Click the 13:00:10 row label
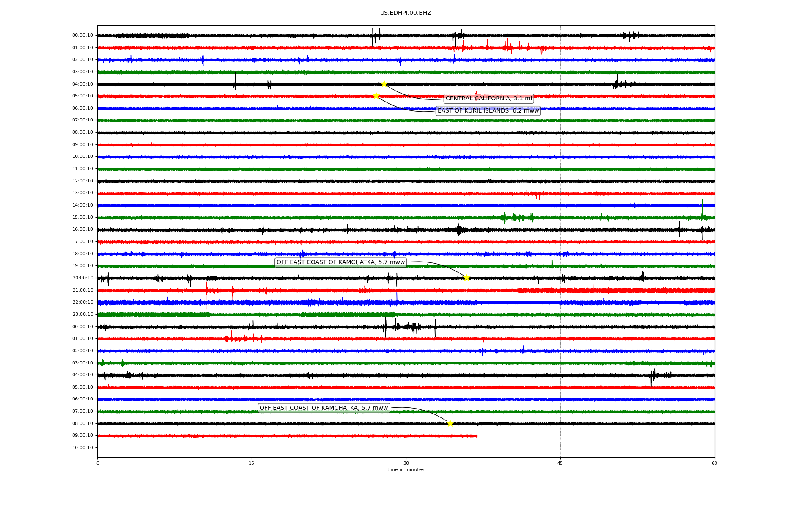Screen dimensions: 812x508 (x=82, y=193)
